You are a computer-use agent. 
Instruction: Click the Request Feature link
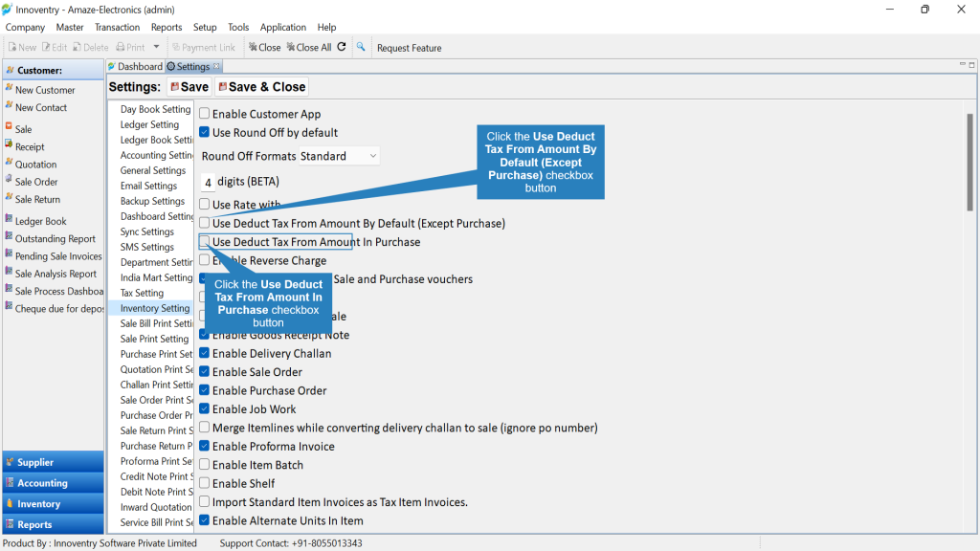pos(409,48)
